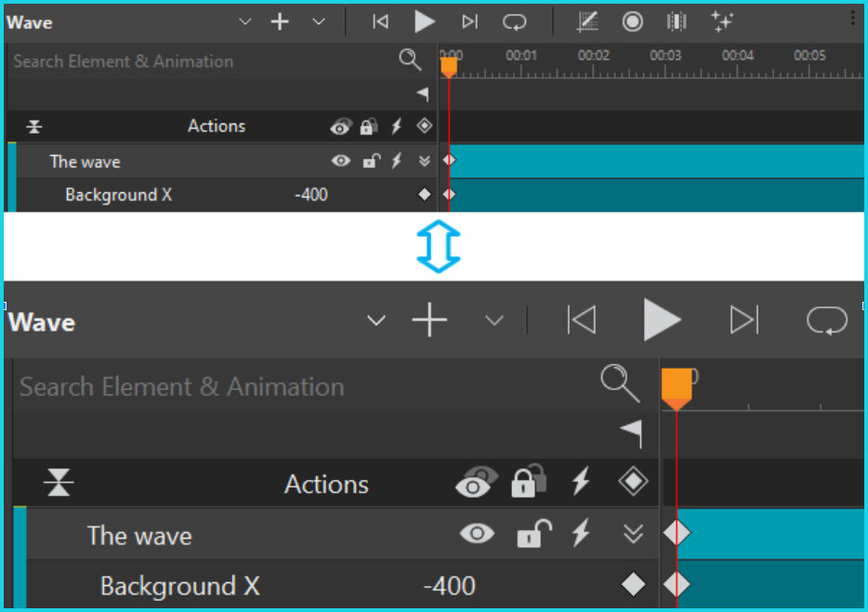Click the plus add button in the enlarged timeline
The width and height of the screenshot is (868, 612).
point(429,319)
